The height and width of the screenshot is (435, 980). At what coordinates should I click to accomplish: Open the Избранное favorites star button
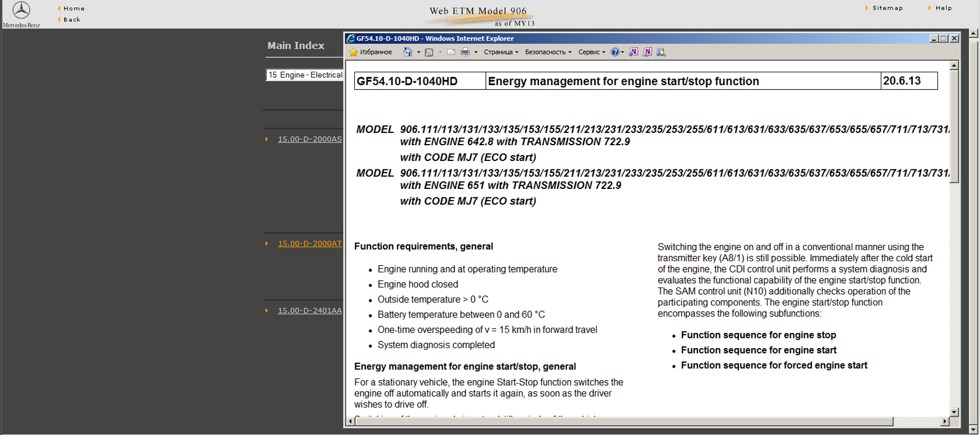coord(371,52)
